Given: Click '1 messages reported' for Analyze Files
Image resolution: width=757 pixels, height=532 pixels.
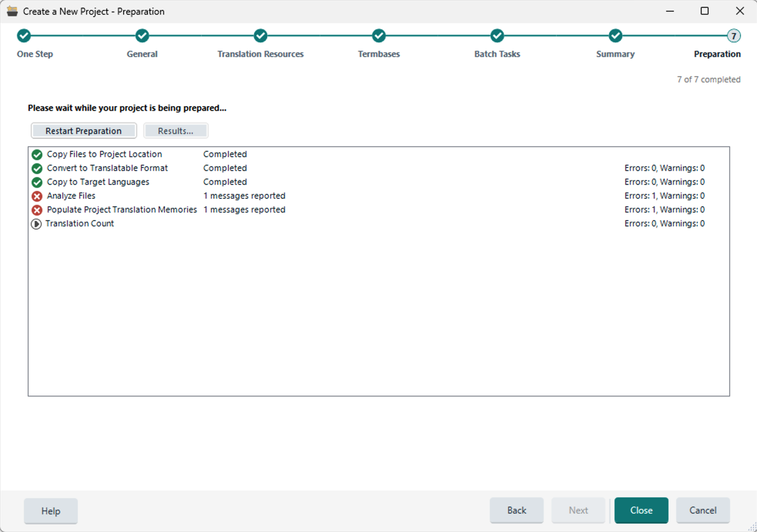Looking at the screenshot, I should tap(244, 196).
